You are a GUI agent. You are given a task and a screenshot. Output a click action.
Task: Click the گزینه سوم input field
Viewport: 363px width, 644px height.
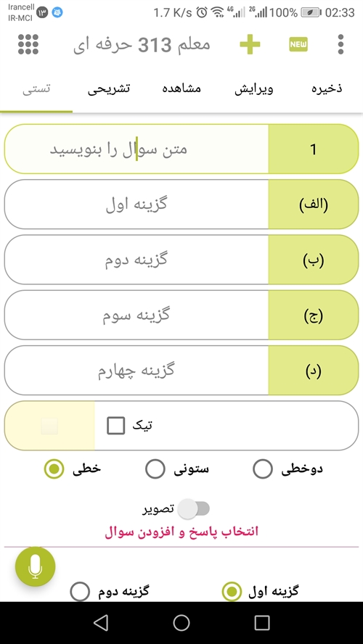(x=136, y=315)
